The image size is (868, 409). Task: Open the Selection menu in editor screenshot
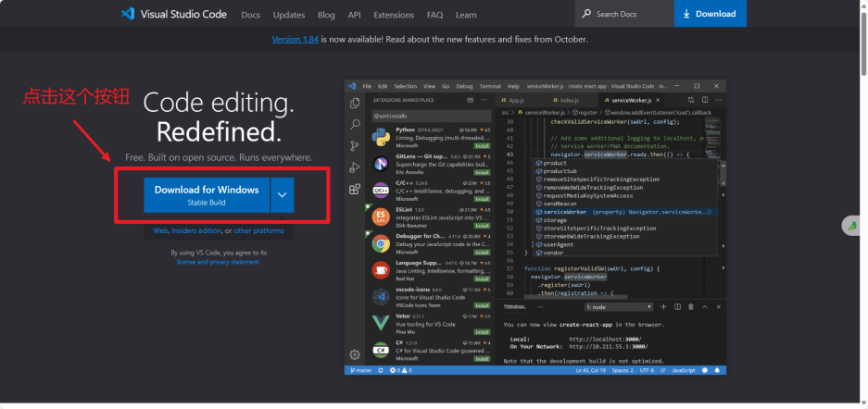click(405, 86)
